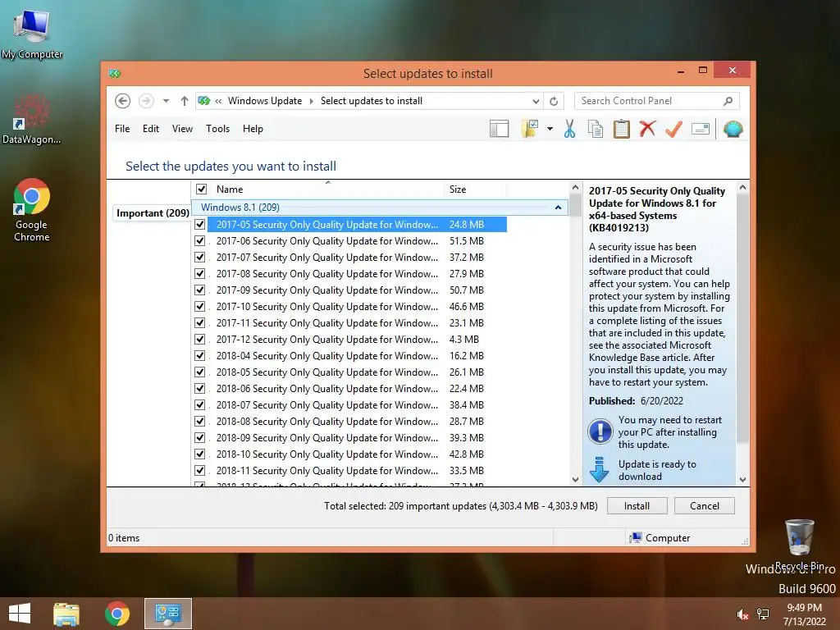Click the details pane scrollbar thumb
This screenshot has width=840, height=630.
pos(742,318)
